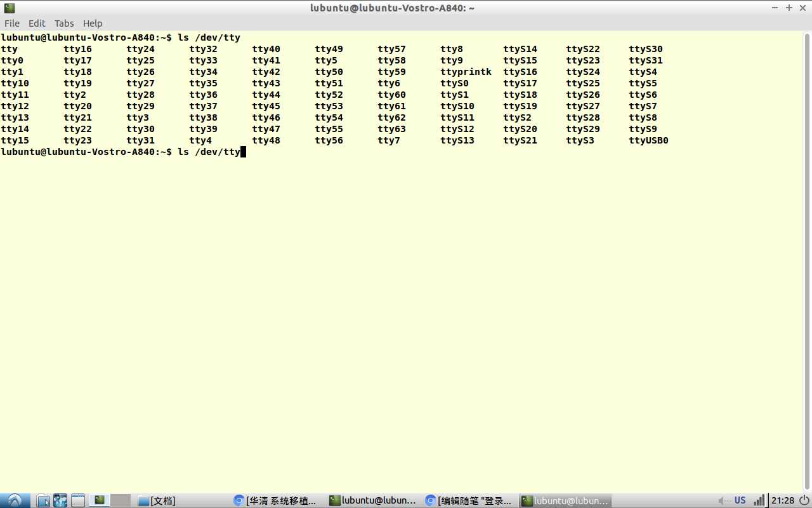
Task: Click the volume speaker tray icon
Action: click(x=723, y=500)
